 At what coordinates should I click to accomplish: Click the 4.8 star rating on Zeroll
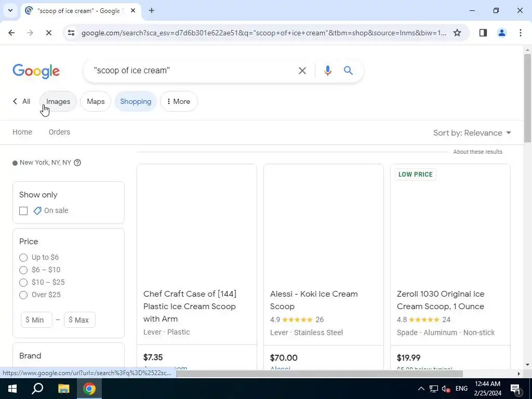click(x=424, y=320)
